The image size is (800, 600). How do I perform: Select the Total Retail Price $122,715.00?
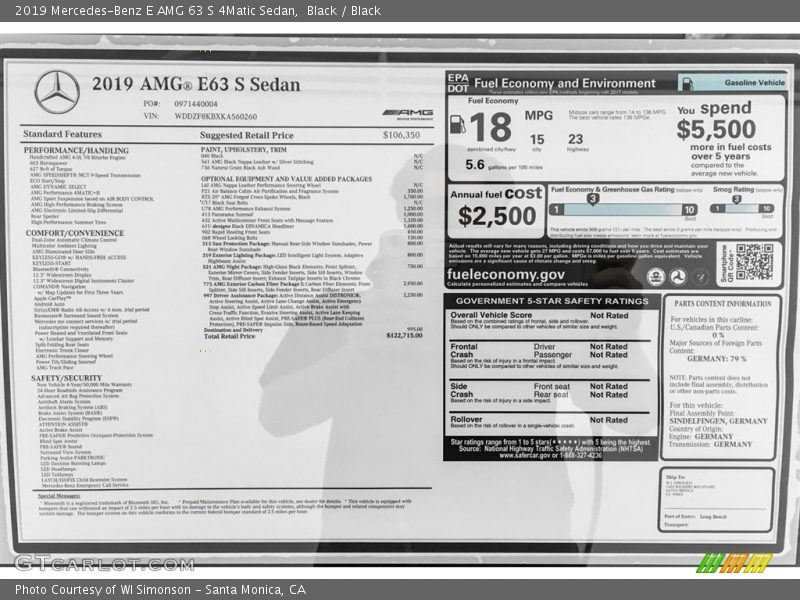[313, 336]
